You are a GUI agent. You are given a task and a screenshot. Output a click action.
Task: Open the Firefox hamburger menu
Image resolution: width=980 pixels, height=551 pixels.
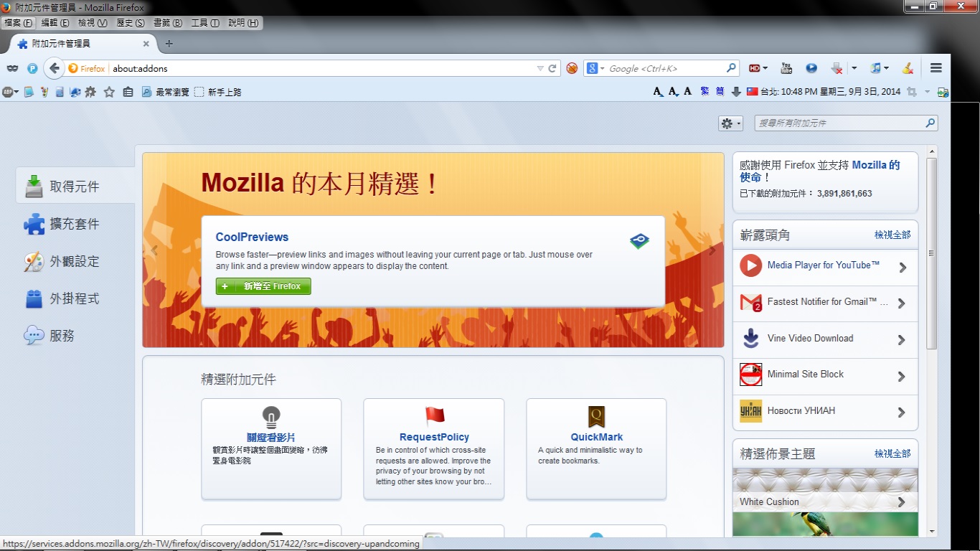click(936, 68)
